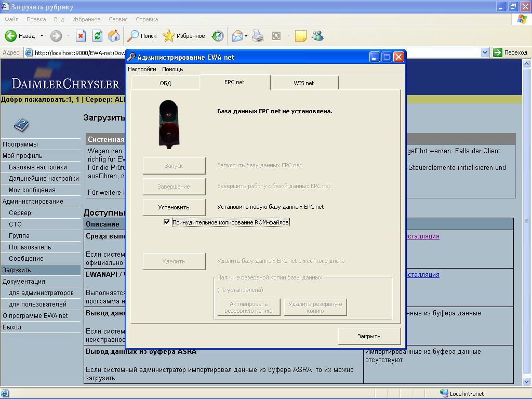532x399 pixels.
Task: Click Активировать резервную копию button
Action: point(249,308)
